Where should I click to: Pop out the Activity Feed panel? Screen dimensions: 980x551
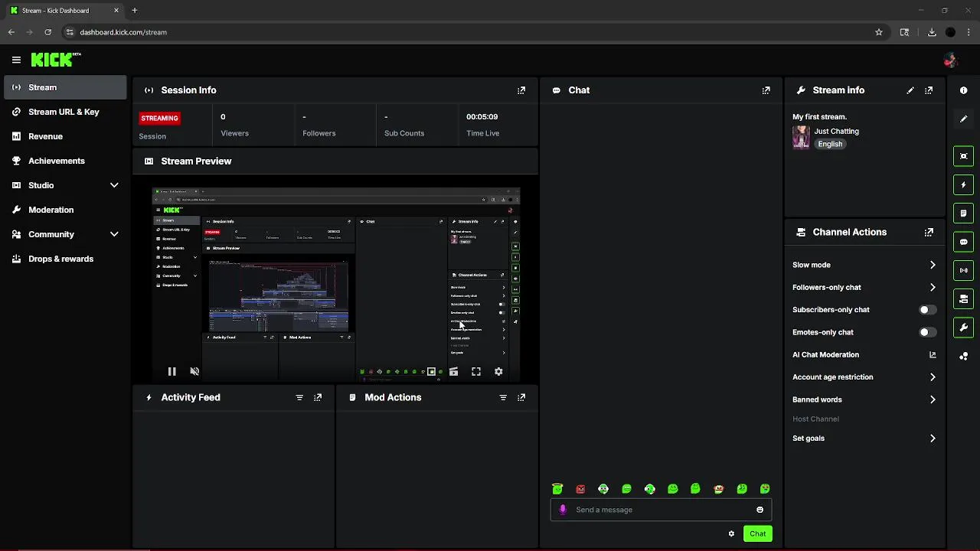pos(318,397)
